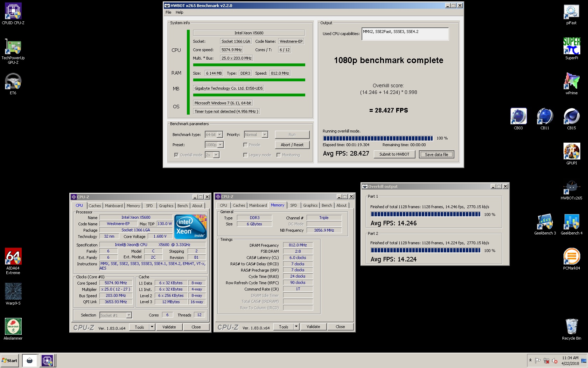Click the Part 1 progress bar
The height and width of the screenshot is (368, 588).
point(426,214)
